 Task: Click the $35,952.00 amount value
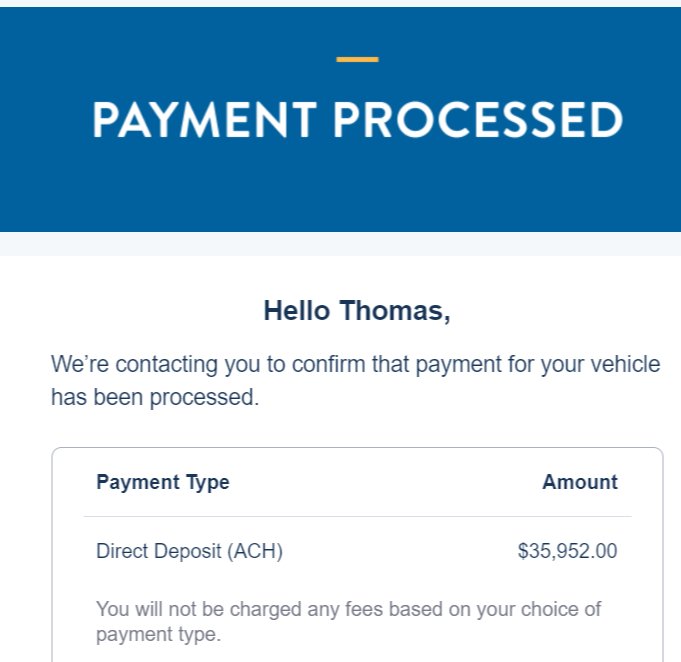pyautogui.click(x=567, y=551)
